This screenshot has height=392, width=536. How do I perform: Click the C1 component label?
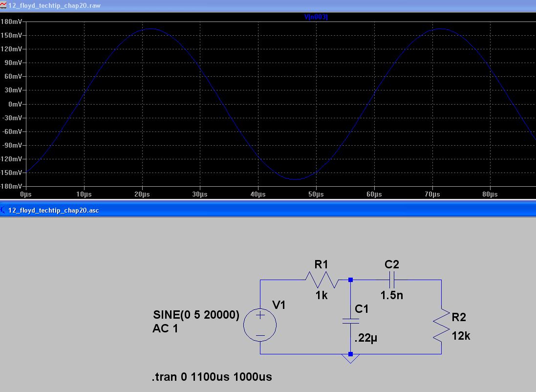pyautogui.click(x=362, y=309)
